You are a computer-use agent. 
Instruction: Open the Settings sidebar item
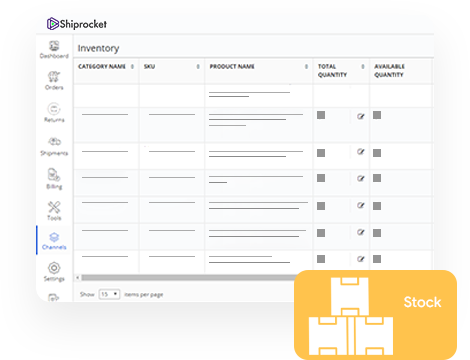(54, 272)
